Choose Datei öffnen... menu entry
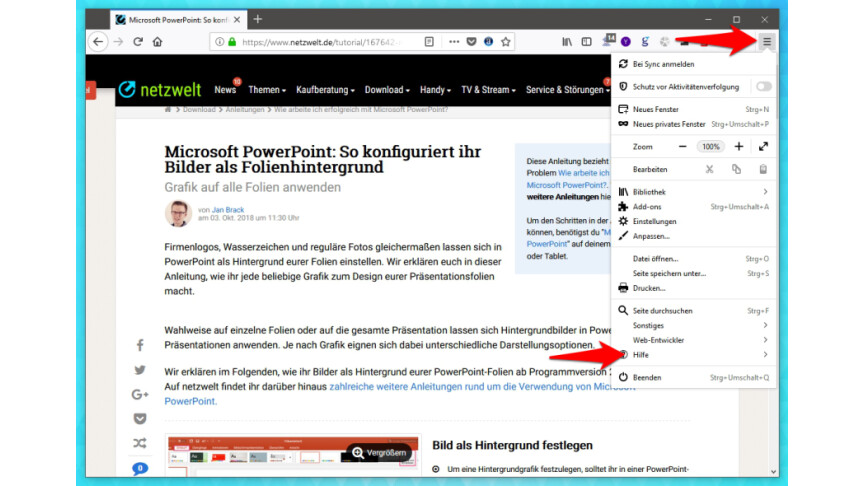Screen dimensions: 864x486 click(x=694, y=258)
